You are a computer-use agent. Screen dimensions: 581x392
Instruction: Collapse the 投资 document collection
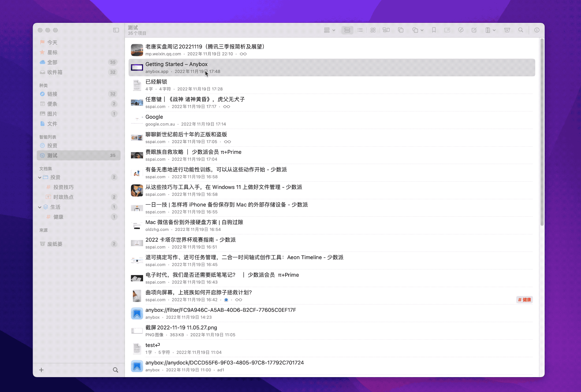coord(40,177)
